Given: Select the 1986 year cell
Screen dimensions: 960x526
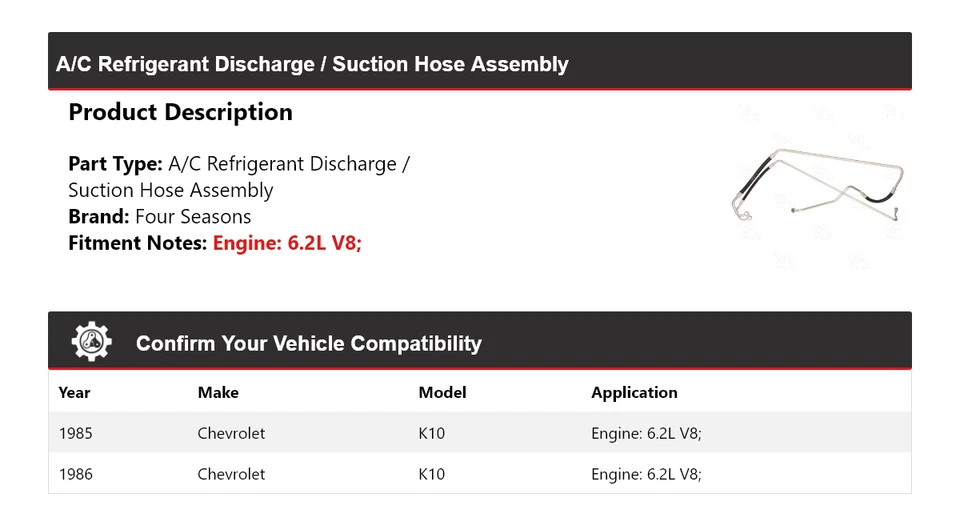Looking at the screenshot, I should [75, 474].
